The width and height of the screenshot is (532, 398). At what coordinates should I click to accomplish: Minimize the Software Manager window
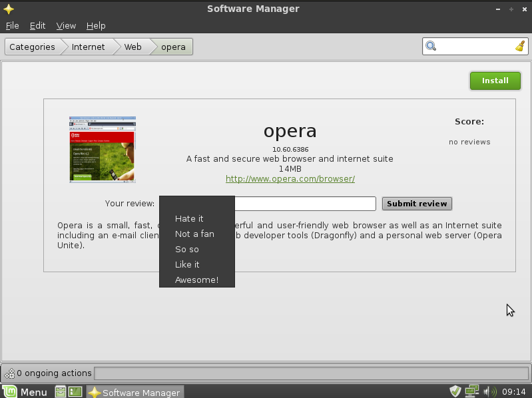click(x=498, y=9)
